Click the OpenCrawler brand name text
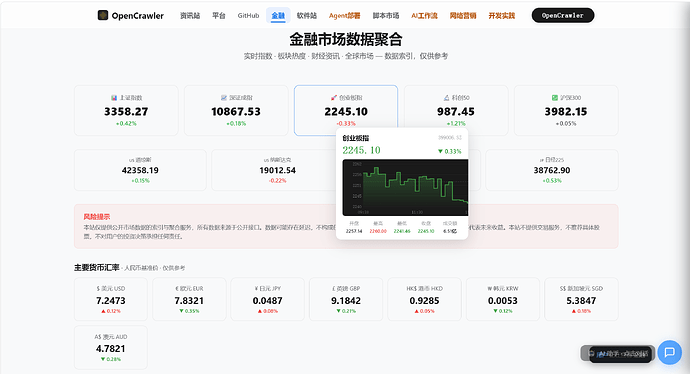 (137, 16)
